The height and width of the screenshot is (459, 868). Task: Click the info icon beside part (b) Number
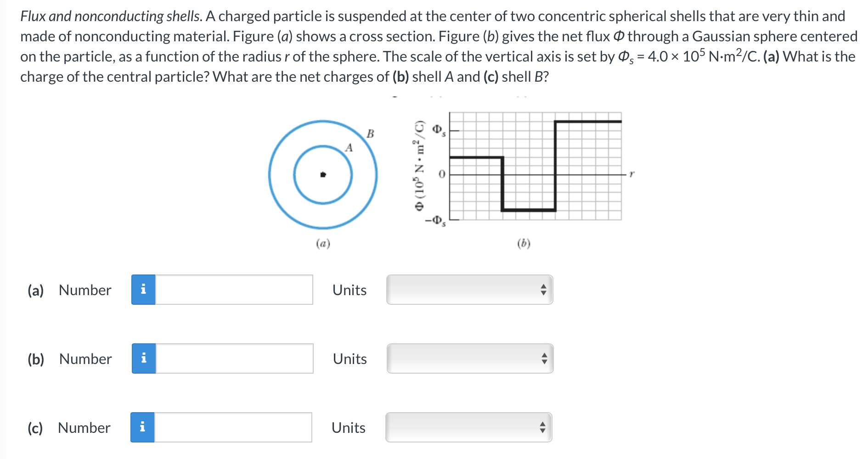(144, 359)
